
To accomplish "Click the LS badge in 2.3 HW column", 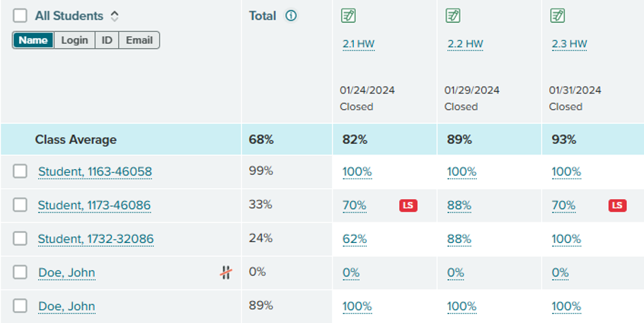I will 617,205.
